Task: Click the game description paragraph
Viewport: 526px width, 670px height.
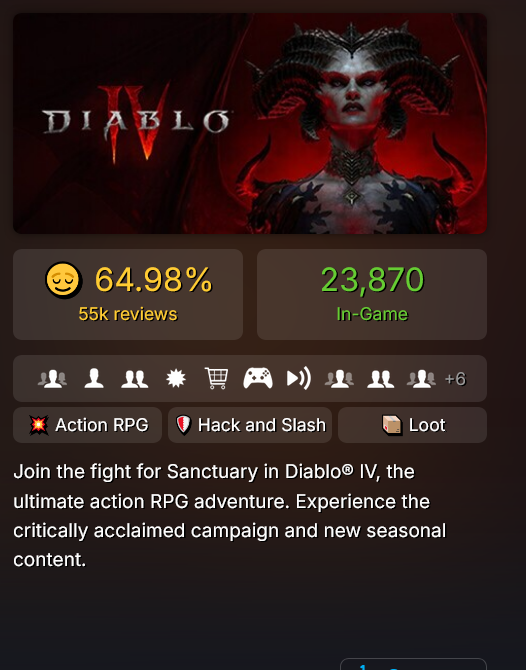Action: tap(230, 516)
